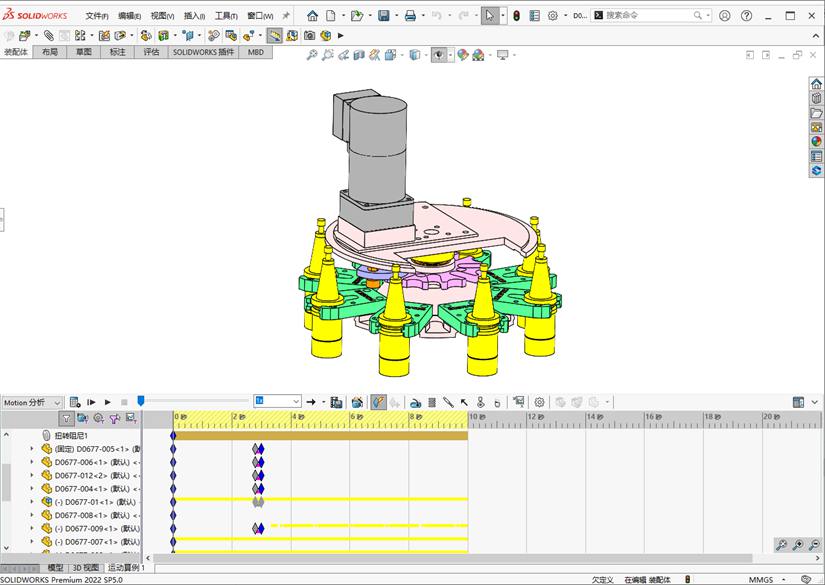The image size is (825, 585).
Task: Toggle the Hide/Show Items eye button
Action: pos(438,55)
